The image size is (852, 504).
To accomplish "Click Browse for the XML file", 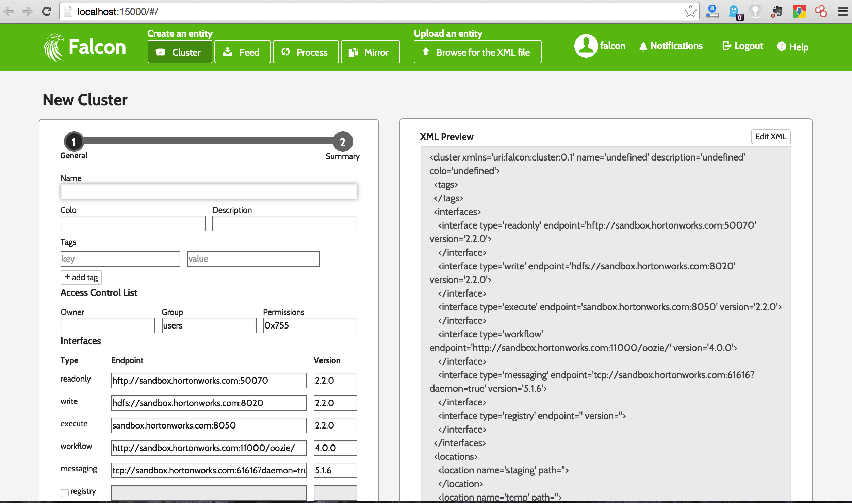I will (x=477, y=52).
